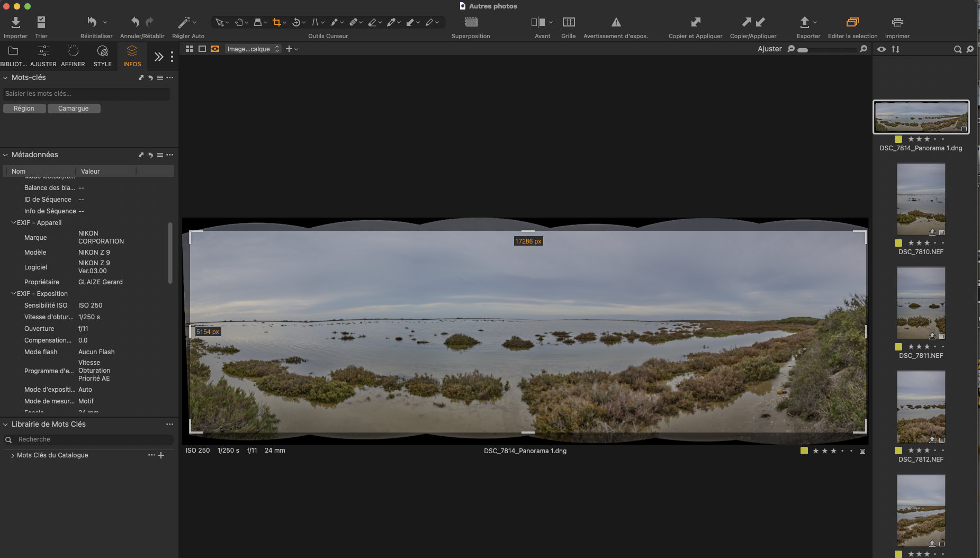
Task: Open Réinitialiser dropdown arrow
Action: coord(105,22)
